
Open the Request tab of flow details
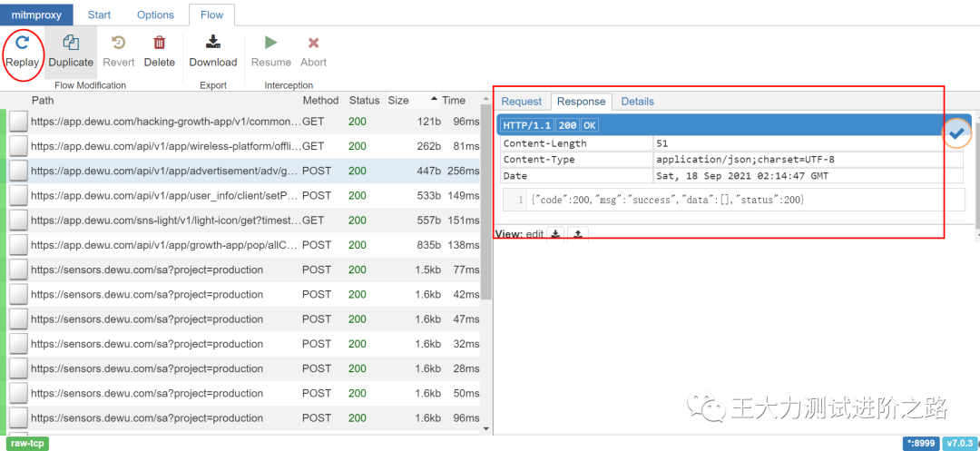click(522, 102)
